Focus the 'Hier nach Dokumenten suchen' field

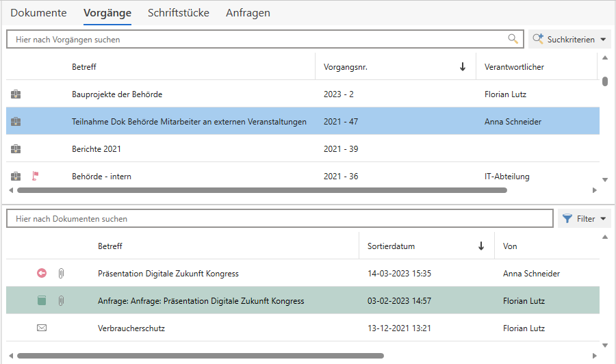coord(279,219)
